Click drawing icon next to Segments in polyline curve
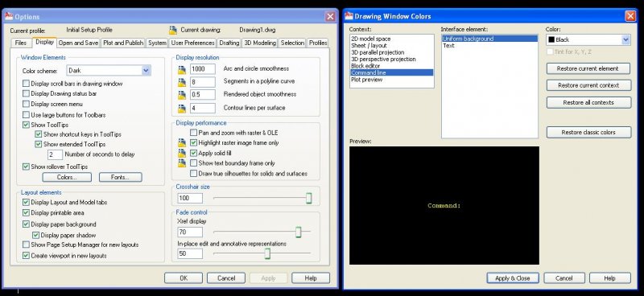 click(x=182, y=83)
